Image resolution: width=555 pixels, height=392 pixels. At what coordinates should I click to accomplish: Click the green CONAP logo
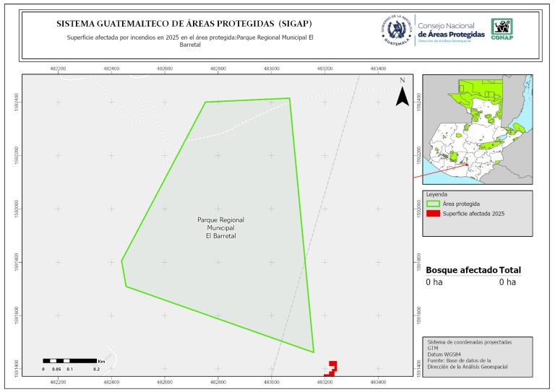[502, 28]
